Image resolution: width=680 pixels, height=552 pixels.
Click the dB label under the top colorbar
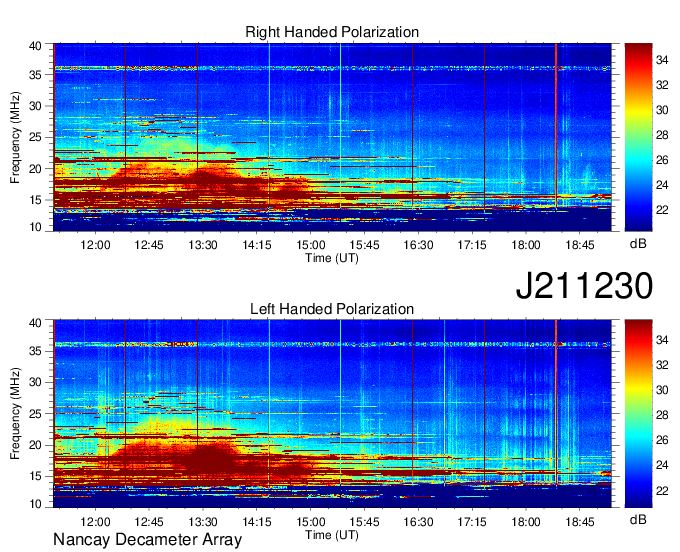[x=638, y=244]
